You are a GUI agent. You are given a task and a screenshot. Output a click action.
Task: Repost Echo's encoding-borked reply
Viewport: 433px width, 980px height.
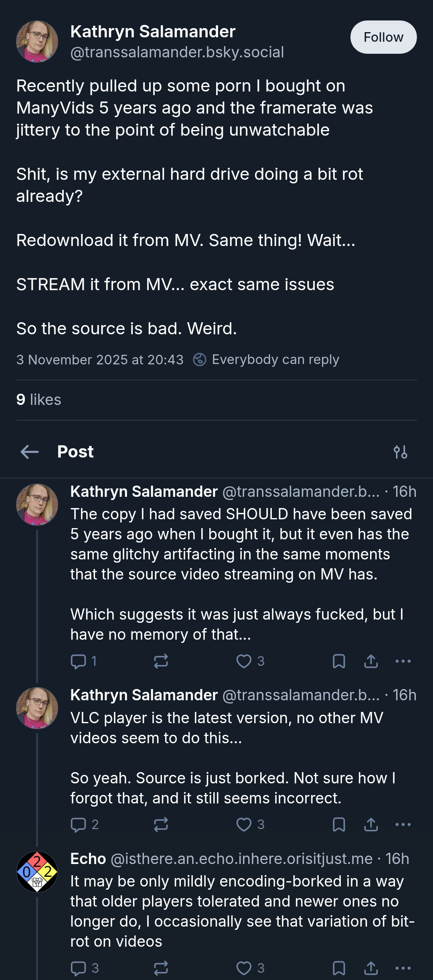pos(161,968)
